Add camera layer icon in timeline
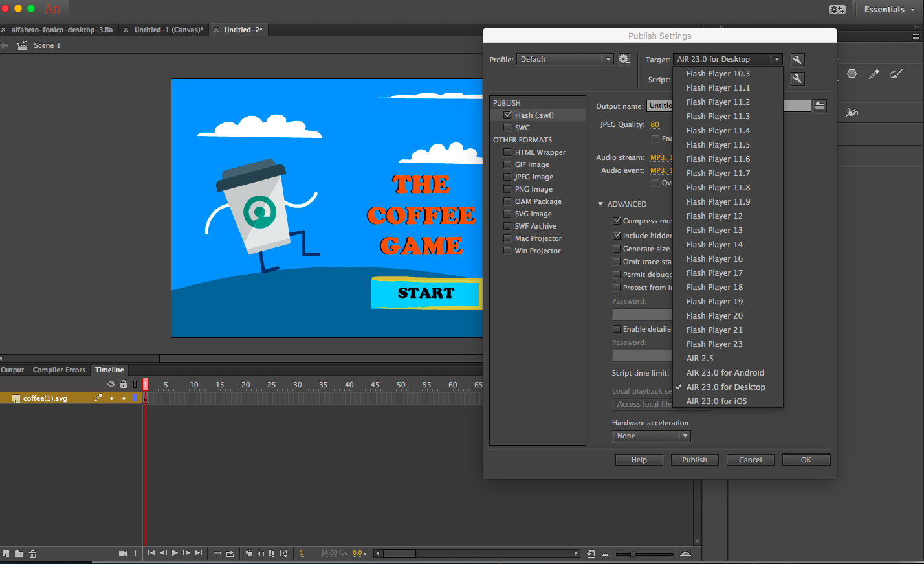The height and width of the screenshot is (564, 924). pos(123,553)
